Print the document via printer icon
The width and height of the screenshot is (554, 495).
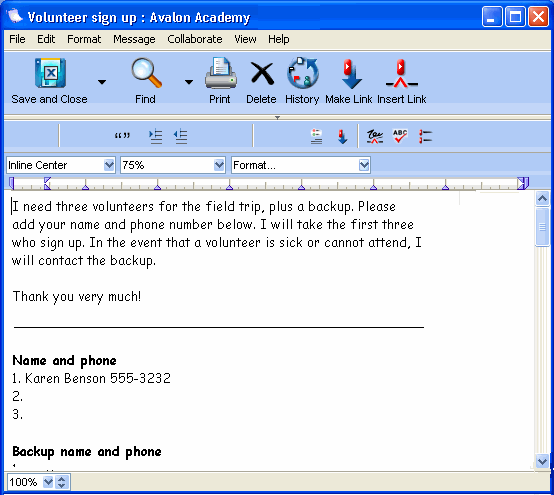[x=221, y=73]
